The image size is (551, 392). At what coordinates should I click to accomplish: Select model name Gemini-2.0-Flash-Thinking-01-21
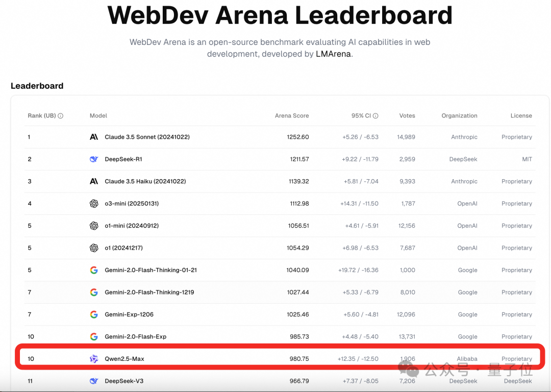click(x=151, y=269)
